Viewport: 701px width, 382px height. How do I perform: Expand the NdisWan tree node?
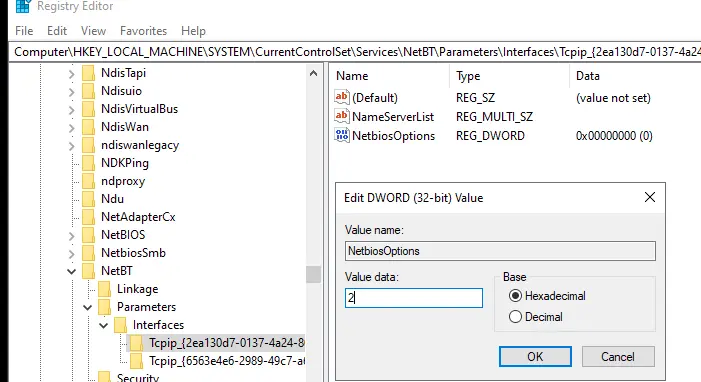pyautogui.click(x=72, y=127)
